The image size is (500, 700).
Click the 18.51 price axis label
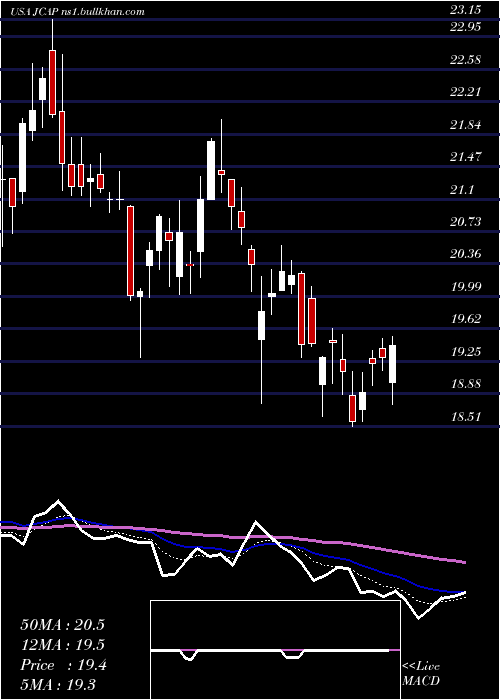[x=466, y=417]
